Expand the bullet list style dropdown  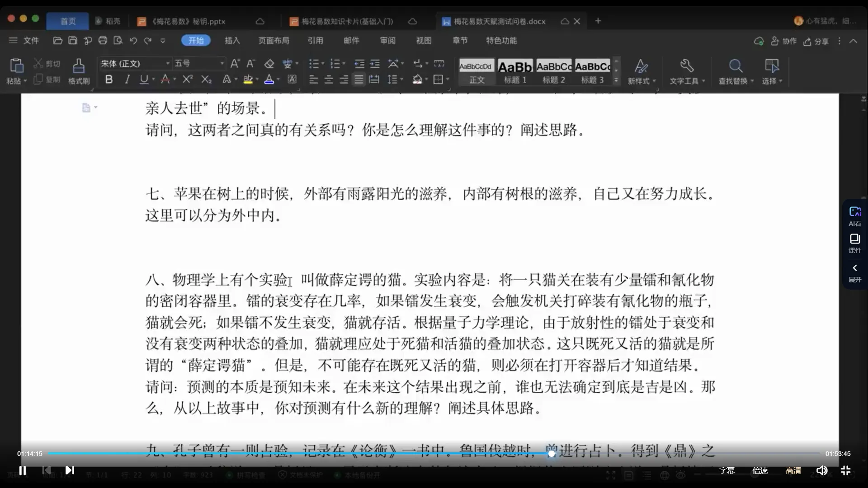coord(323,64)
